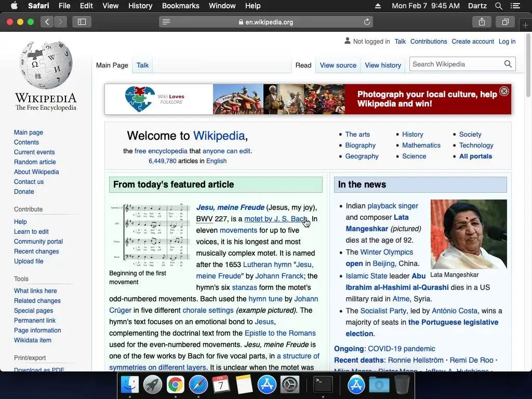Open What links here tool link
The height and width of the screenshot is (399, 532).
(35, 291)
